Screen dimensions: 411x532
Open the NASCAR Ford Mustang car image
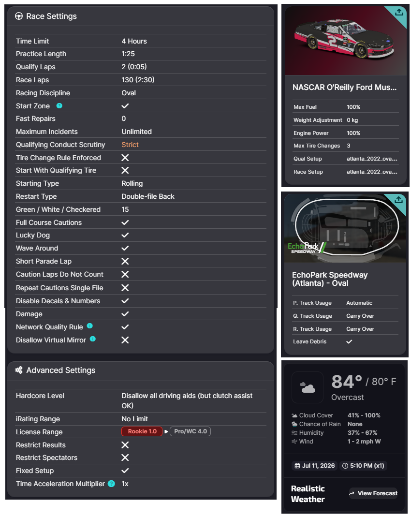click(x=346, y=41)
